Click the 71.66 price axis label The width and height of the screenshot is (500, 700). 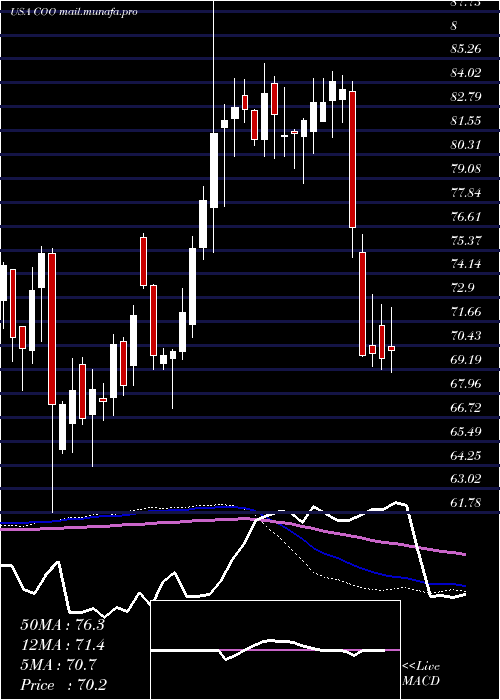[466, 312]
